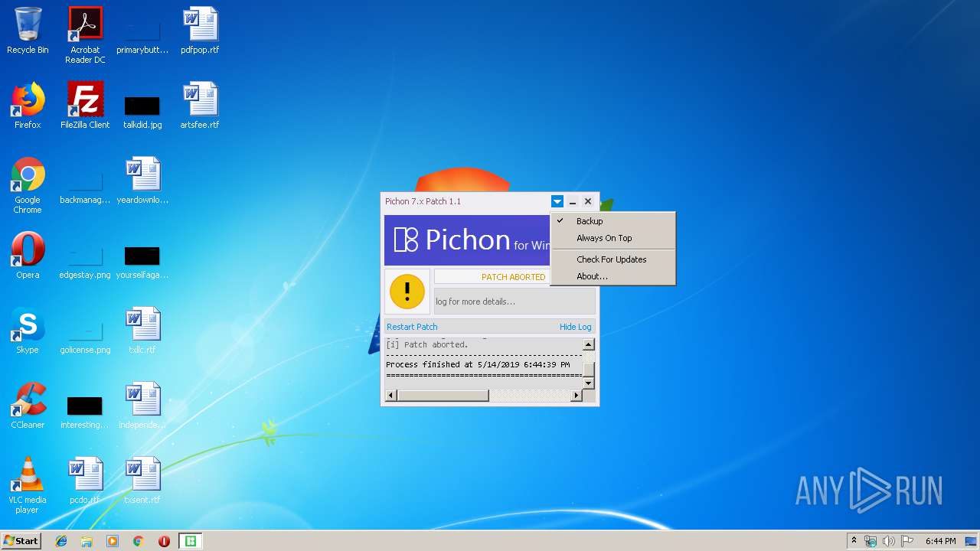The width and height of the screenshot is (980, 551).
Task: Select the txsent.rtf desktop file
Action: pyautogui.click(x=142, y=481)
